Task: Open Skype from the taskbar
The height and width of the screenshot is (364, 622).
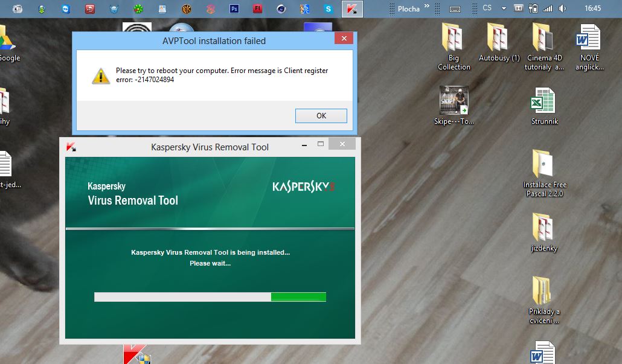Action: 328,8
